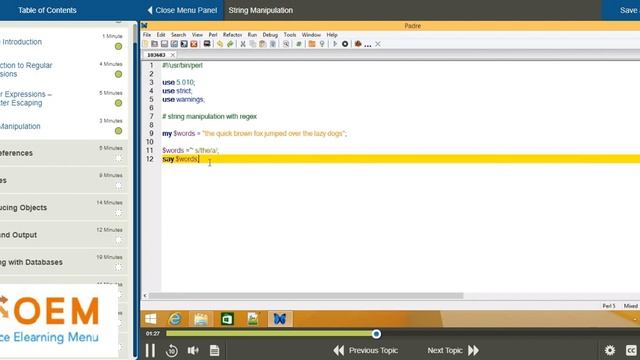Click Close Menu Panel
Screen dimensions: 640x360
(x=182, y=10)
